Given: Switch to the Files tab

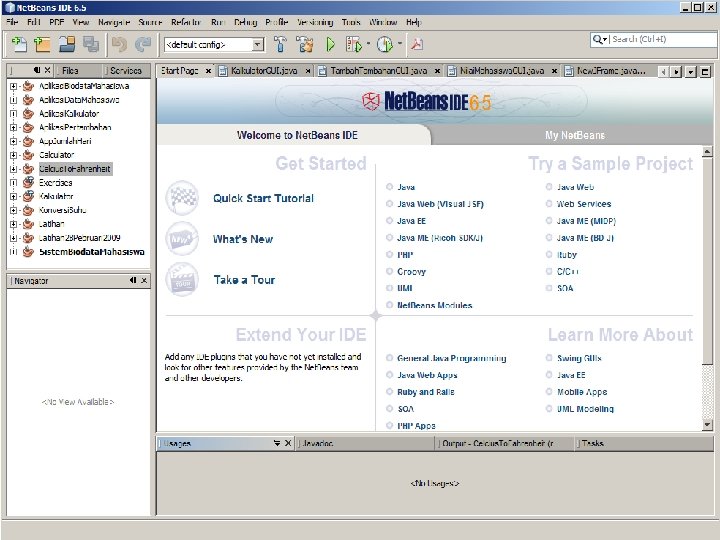Looking at the screenshot, I should (70, 70).
